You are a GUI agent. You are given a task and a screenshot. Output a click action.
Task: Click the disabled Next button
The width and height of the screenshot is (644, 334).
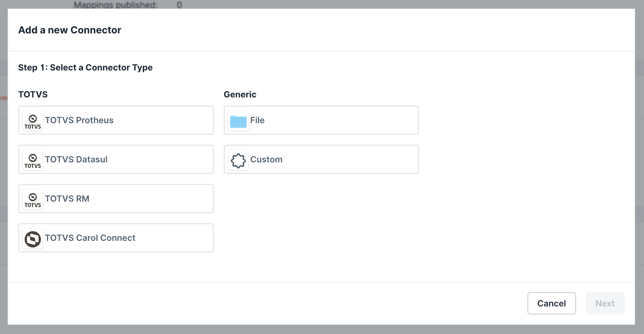click(605, 303)
